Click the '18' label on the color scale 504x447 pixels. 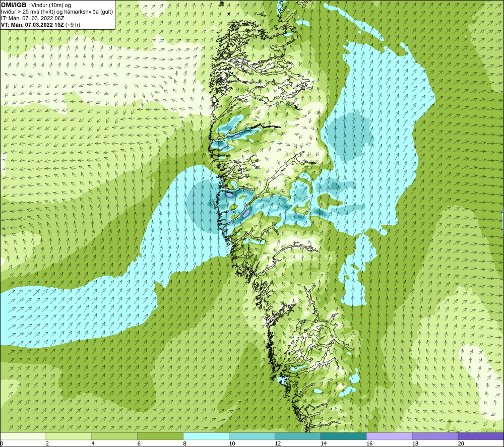coord(415,444)
